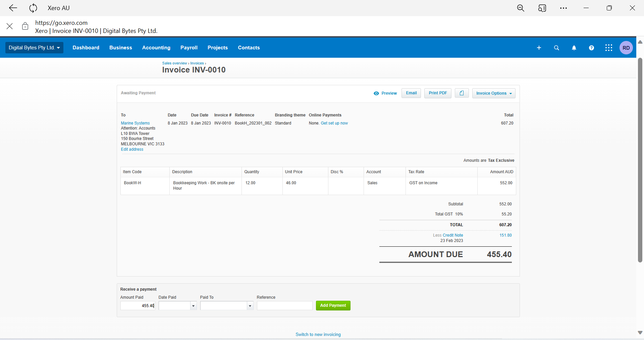The image size is (644, 340).
Task: Click the eye icon next to Preview
Action: [x=376, y=93]
